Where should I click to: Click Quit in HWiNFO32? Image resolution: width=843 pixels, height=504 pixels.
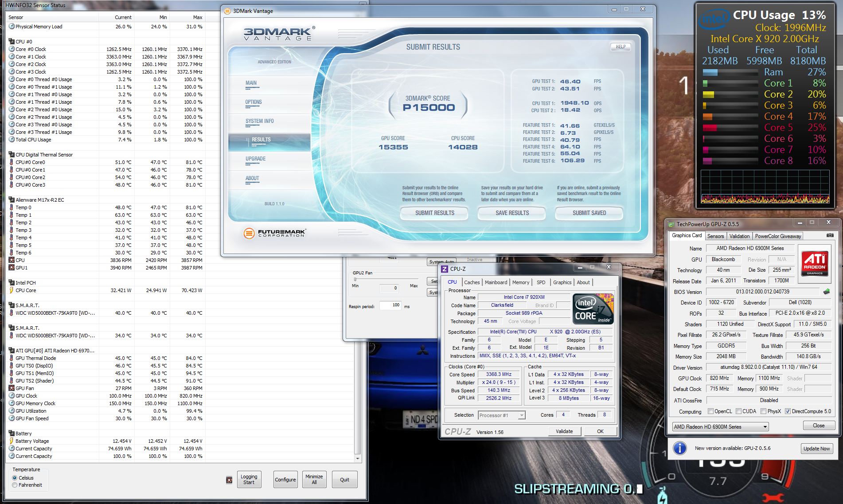point(345,480)
